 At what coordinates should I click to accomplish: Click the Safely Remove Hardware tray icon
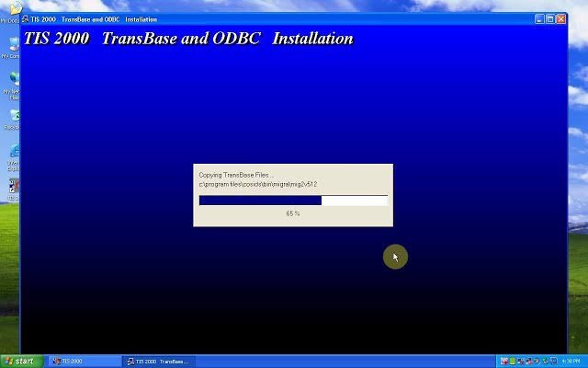[x=546, y=362]
